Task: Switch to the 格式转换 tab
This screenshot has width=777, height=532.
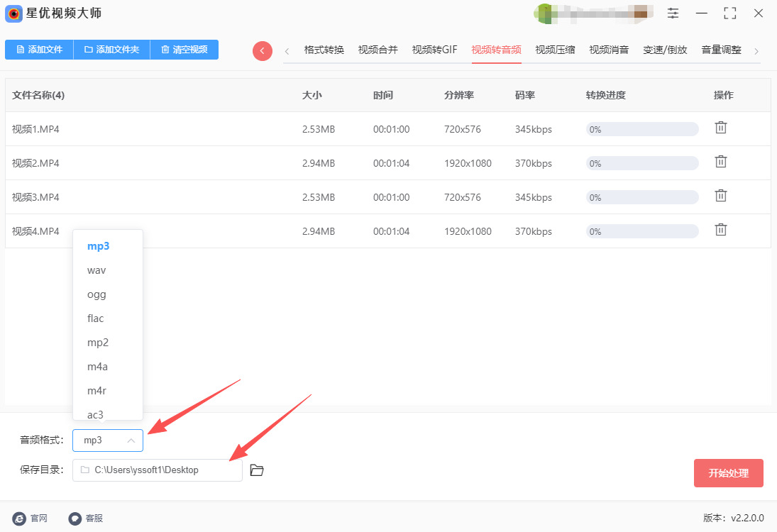Action: point(324,50)
